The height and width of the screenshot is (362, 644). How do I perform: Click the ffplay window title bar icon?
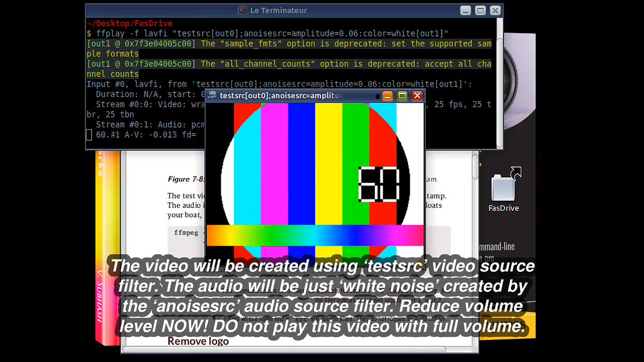click(x=213, y=96)
